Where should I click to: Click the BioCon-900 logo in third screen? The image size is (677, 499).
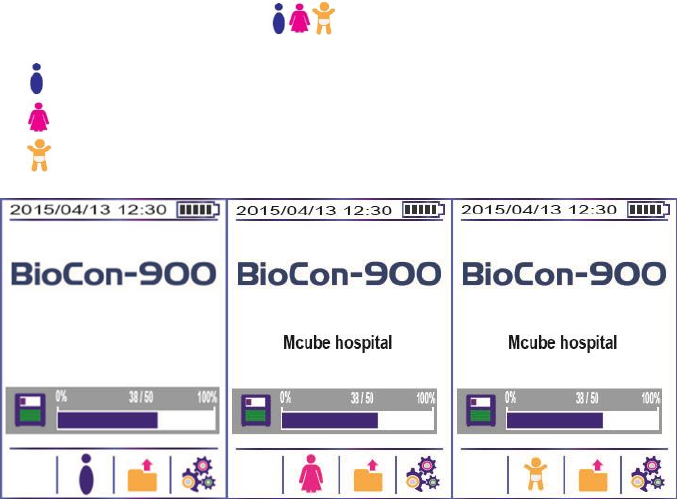click(563, 275)
